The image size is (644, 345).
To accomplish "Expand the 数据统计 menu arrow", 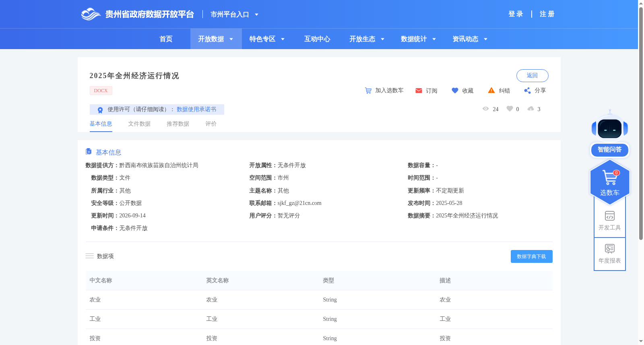I will 434,39.
